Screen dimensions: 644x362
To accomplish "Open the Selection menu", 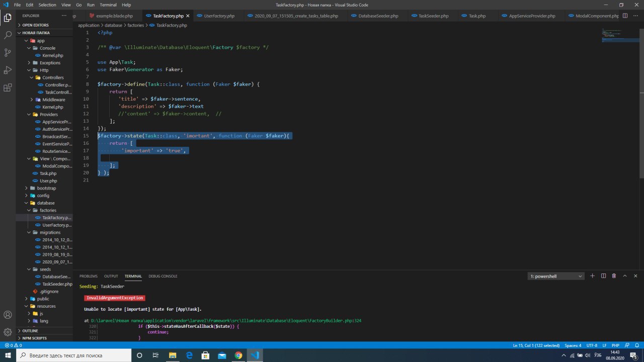I will pos(47,5).
